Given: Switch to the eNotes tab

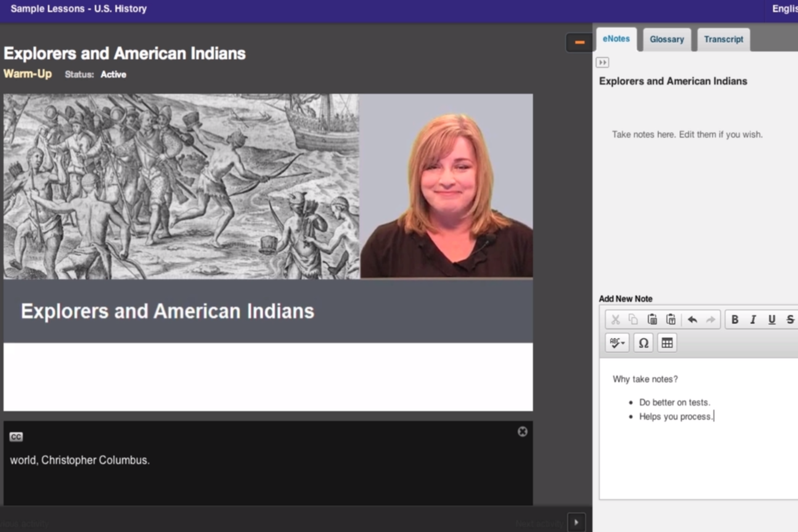Looking at the screenshot, I should click(616, 39).
